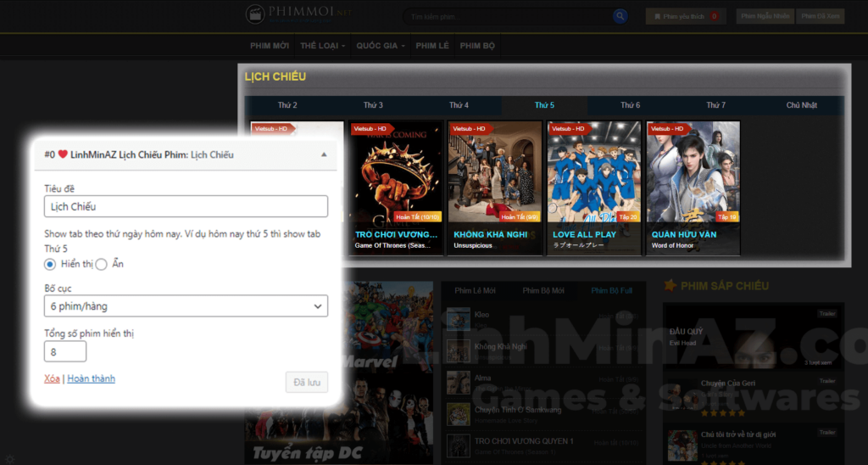
Task: Click the Phim Đã Xem button
Action: click(821, 16)
